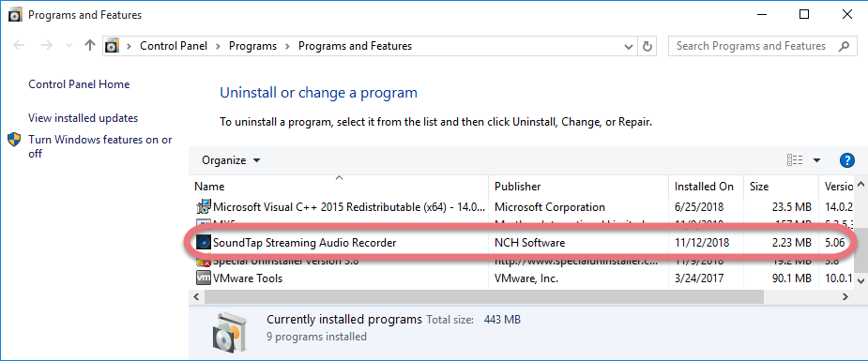This screenshot has width=868, height=361.
Task: Click the change view icon button
Action: pos(795,160)
